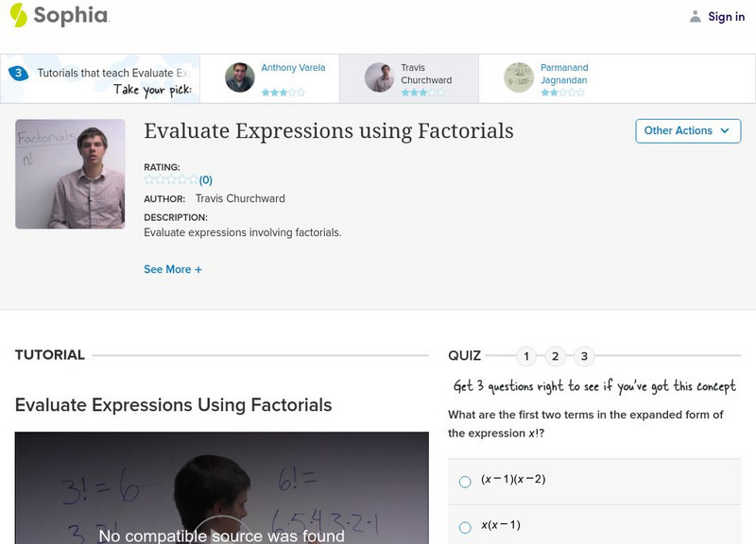The height and width of the screenshot is (544, 756).
Task: Click the rating count (0) link
Action: coord(206,179)
